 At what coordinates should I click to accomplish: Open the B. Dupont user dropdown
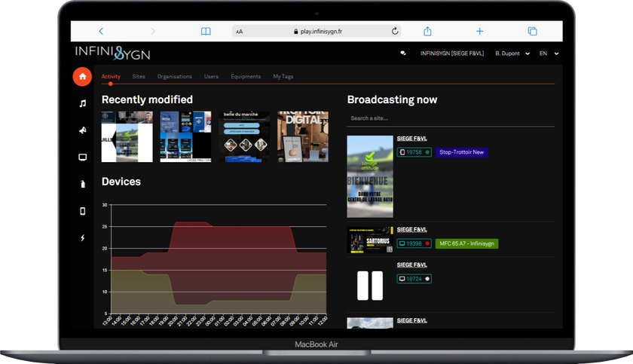coord(512,54)
